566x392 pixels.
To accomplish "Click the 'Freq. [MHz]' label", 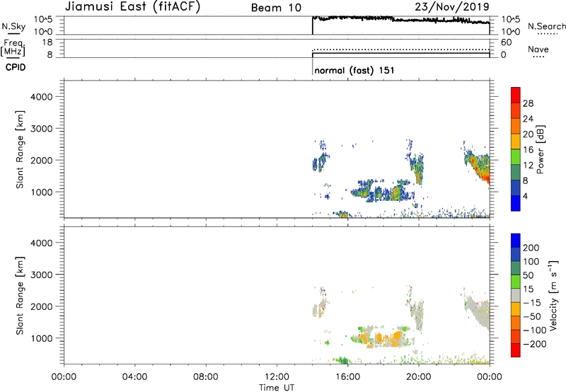I will [13, 47].
